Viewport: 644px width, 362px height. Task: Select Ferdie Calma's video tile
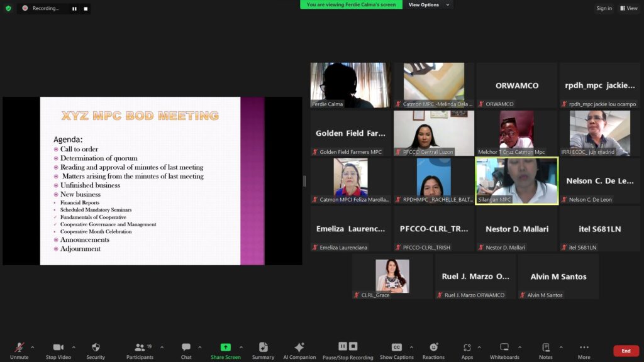[350, 85]
